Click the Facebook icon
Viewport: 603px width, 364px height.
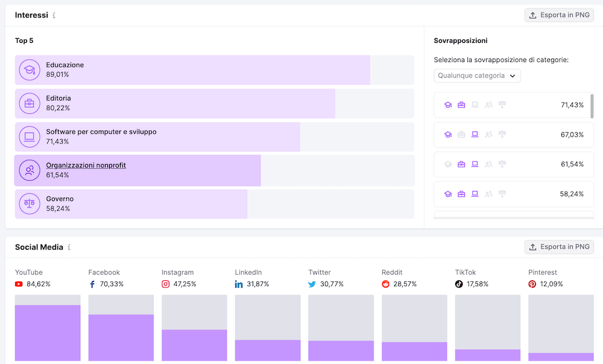(92, 284)
